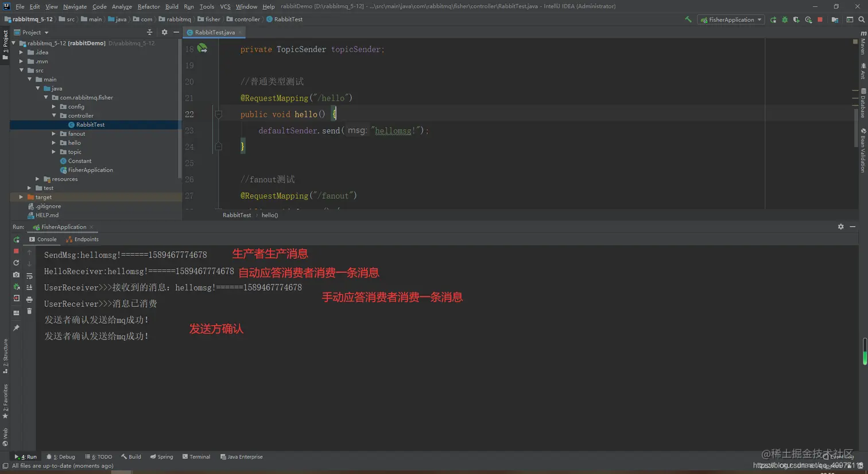
Task: Collapse the controller package
Action: 54,116
